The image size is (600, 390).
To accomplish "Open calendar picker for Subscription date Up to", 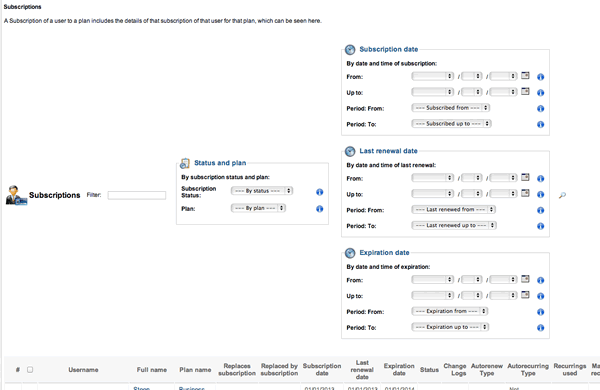I will [525, 91].
